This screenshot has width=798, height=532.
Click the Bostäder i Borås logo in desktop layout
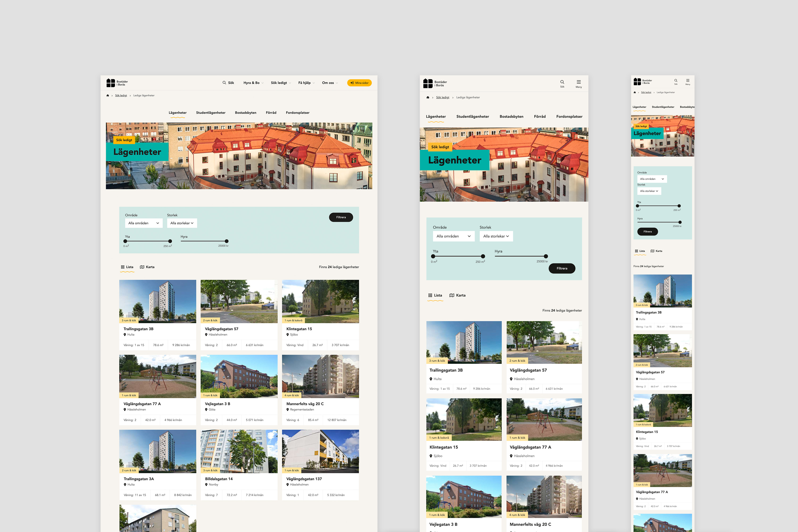pyautogui.click(x=117, y=83)
